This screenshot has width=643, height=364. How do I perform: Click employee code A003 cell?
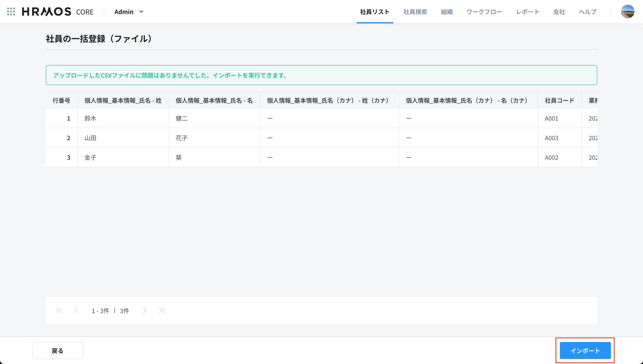click(551, 138)
